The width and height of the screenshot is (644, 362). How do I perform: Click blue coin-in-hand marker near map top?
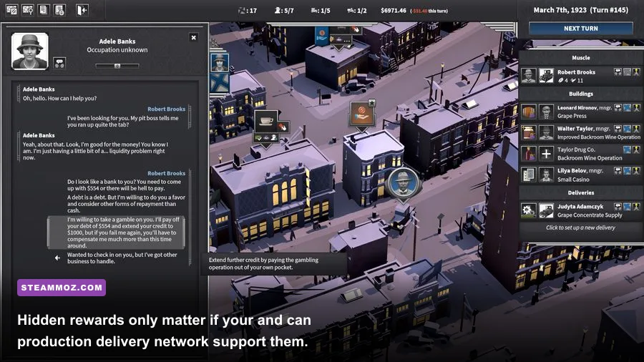click(x=321, y=35)
